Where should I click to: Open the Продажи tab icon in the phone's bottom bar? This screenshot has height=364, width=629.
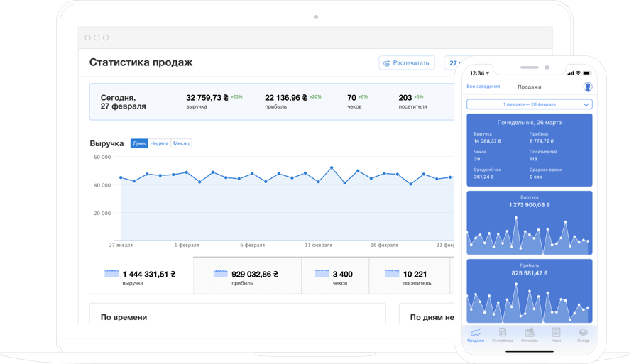(x=476, y=332)
